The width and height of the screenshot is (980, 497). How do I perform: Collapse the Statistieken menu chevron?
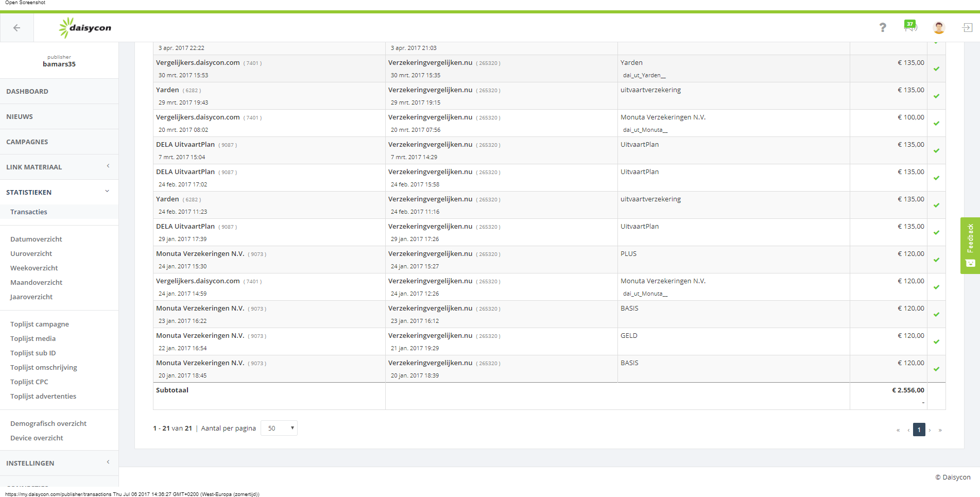(107, 191)
